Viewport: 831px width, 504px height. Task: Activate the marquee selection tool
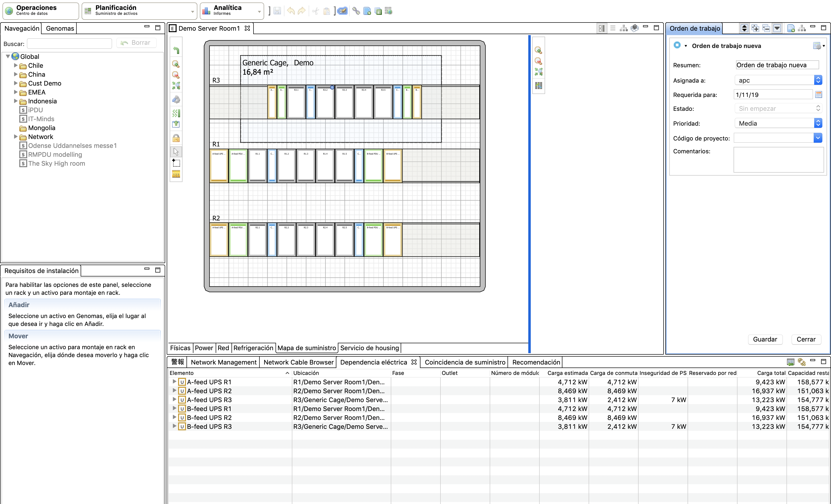coord(176,163)
